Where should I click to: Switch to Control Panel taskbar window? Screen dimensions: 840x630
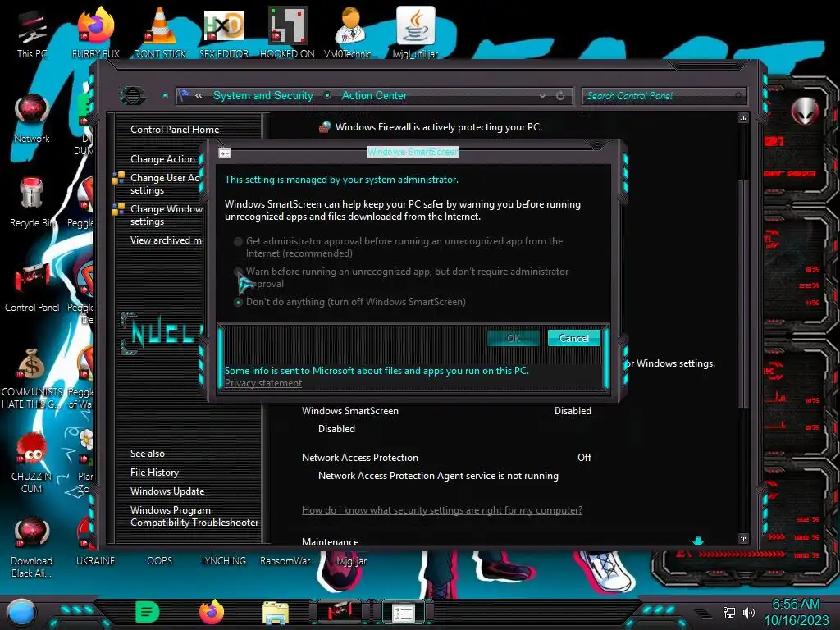point(340,612)
